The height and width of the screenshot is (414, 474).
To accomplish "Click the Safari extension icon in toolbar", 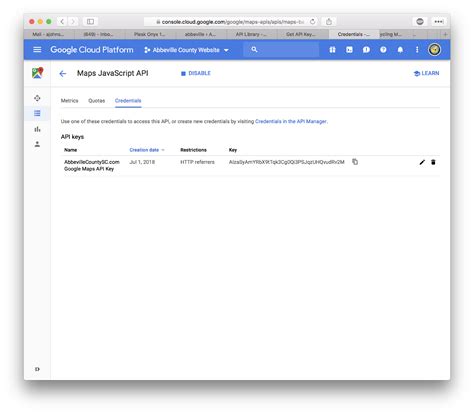I will point(420,22).
